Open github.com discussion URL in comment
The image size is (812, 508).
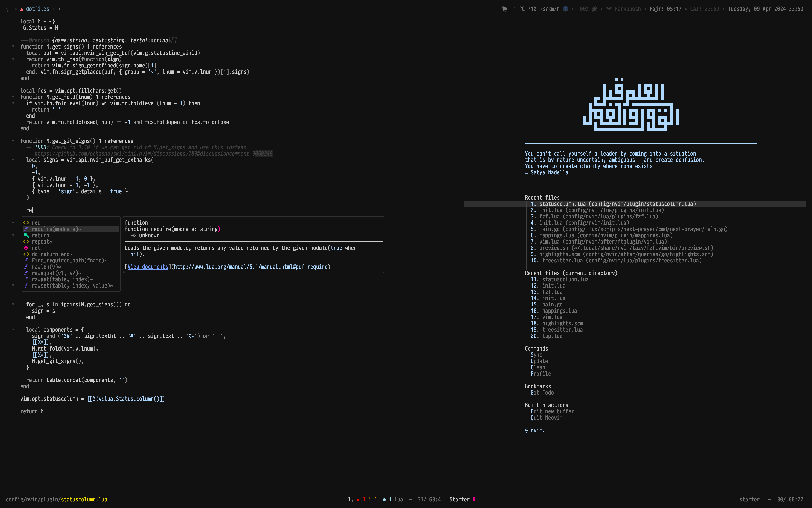(x=153, y=154)
